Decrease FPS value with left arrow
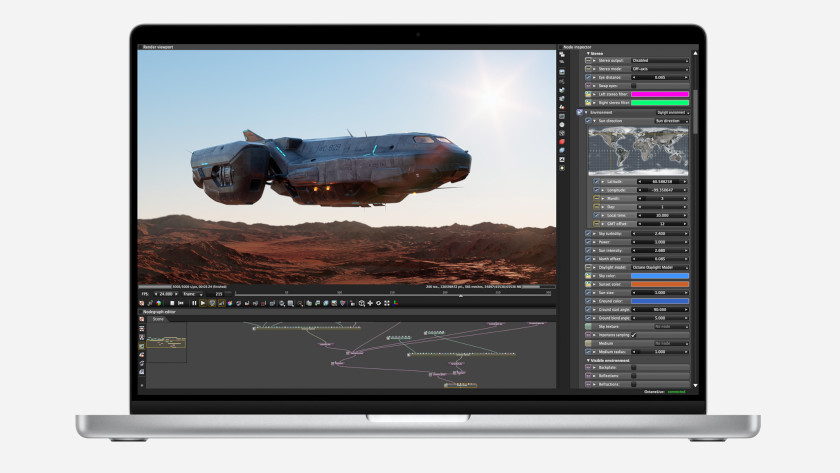840x473 pixels. click(x=156, y=294)
